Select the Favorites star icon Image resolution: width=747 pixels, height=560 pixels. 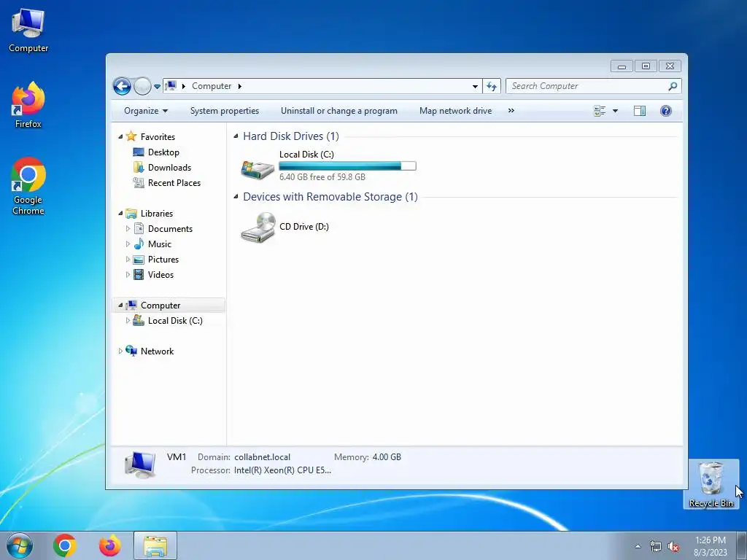[x=131, y=136]
